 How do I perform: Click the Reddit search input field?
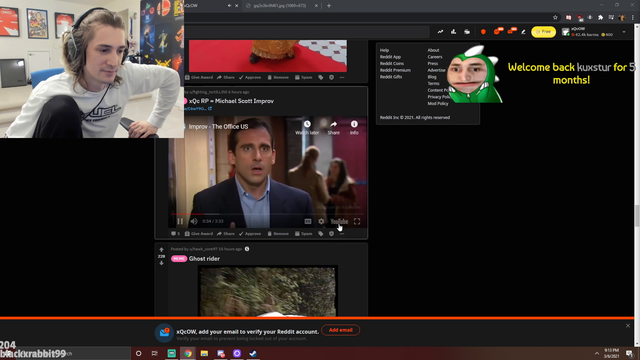pyautogui.click(x=307, y=31)
